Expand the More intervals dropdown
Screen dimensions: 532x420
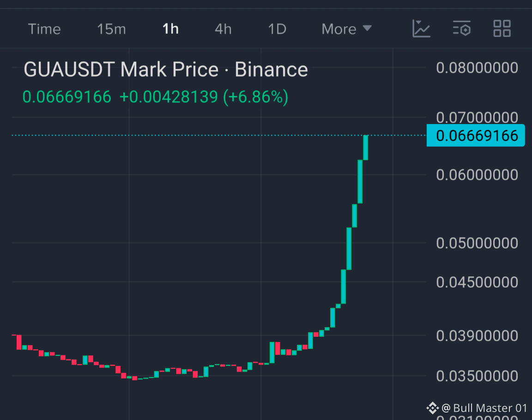pyautogui.click(x=346, y=29)
